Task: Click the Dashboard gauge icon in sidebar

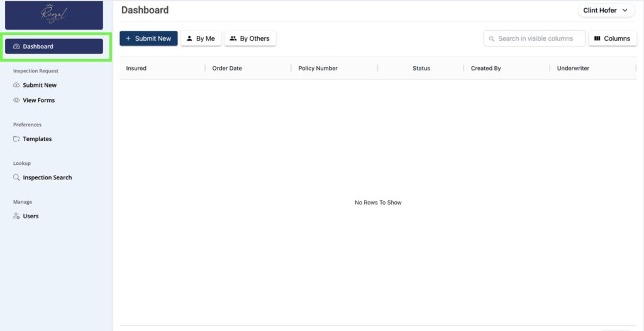Action: point(16,47)
